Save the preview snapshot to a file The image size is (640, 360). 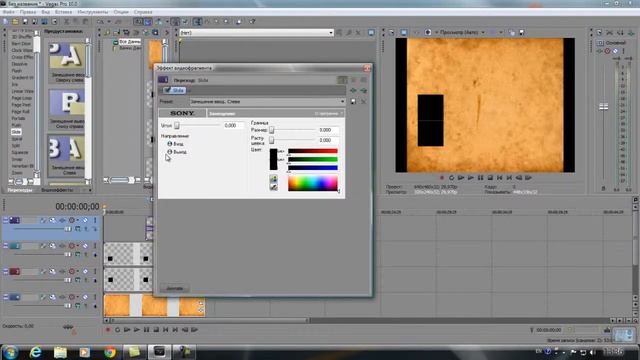521,32
